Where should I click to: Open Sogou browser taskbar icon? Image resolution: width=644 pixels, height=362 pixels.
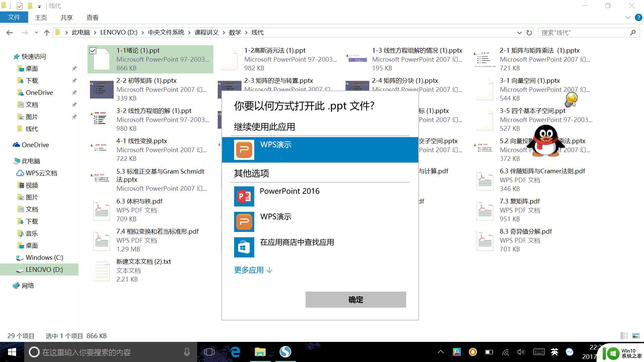click(285, 352)
